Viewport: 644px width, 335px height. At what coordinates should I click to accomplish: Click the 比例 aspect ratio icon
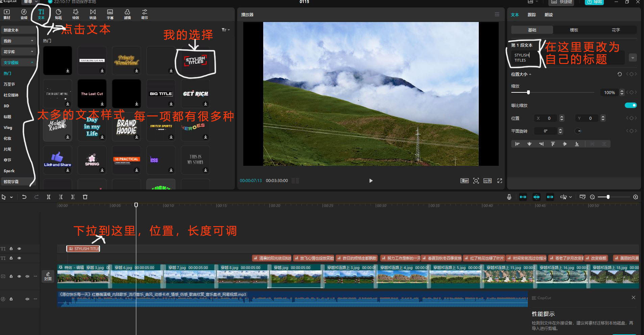click(488, 181)
